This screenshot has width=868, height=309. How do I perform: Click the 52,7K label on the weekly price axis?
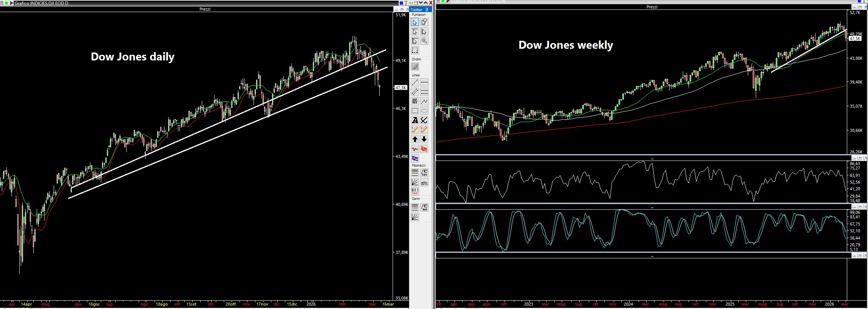(855, 12)
